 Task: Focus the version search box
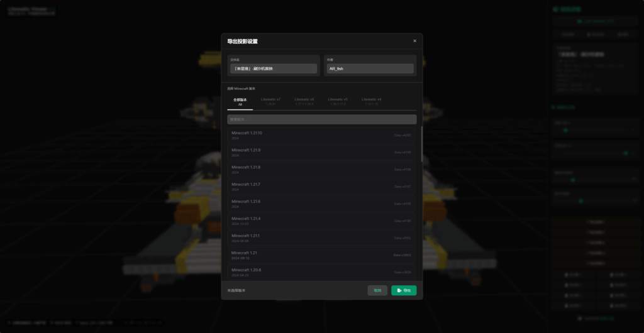[321, 119]
